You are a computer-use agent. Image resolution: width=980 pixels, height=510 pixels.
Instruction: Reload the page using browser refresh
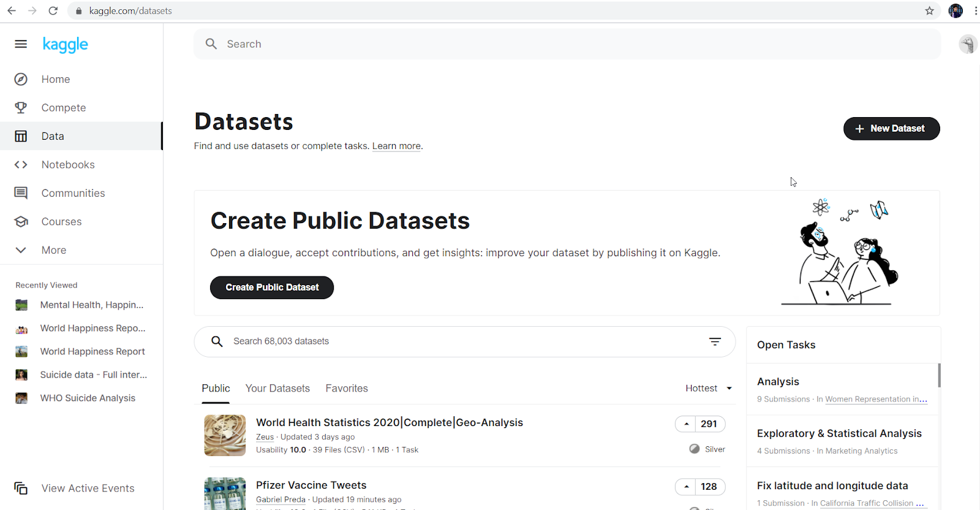[x=53, y=11]
